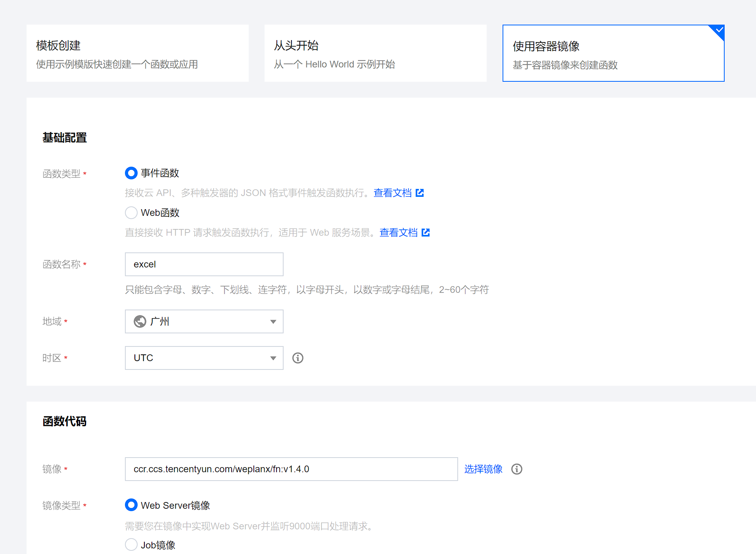Viewport: 756px width, 554px height.
Task: Click the globe icon in the region field
Action: 140,321
